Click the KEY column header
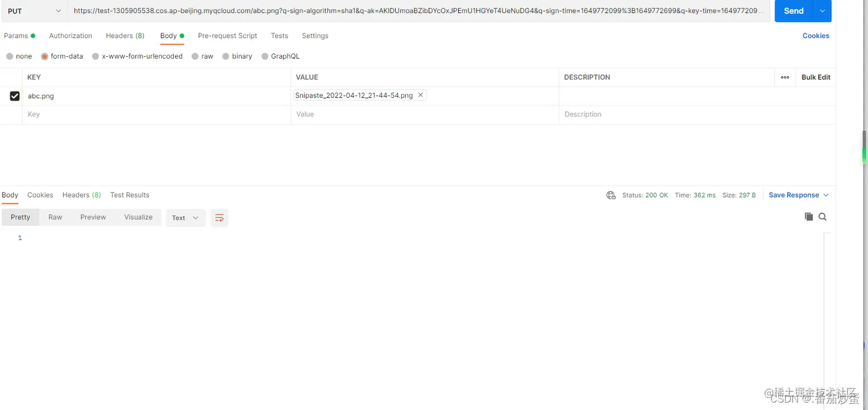This screenshot has width=868, height=410. point(34,77)
